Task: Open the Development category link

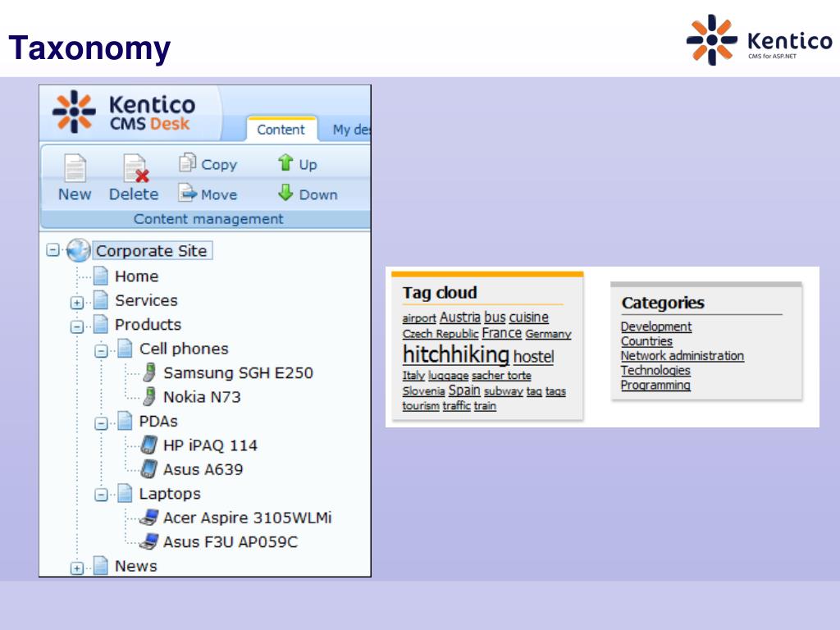Action: point(656,326)
